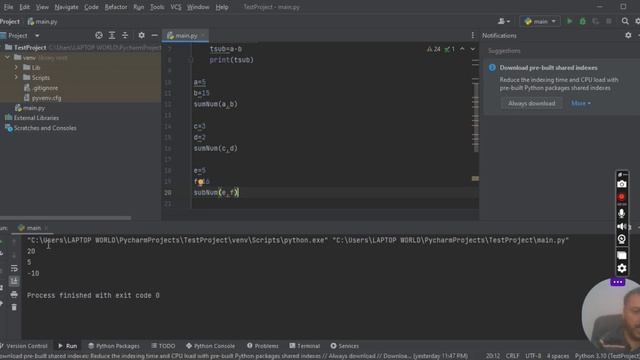Click the Python 3.10 interpreter in status bar
Viewport: 640px width, 360px height.
pos(607,356)
